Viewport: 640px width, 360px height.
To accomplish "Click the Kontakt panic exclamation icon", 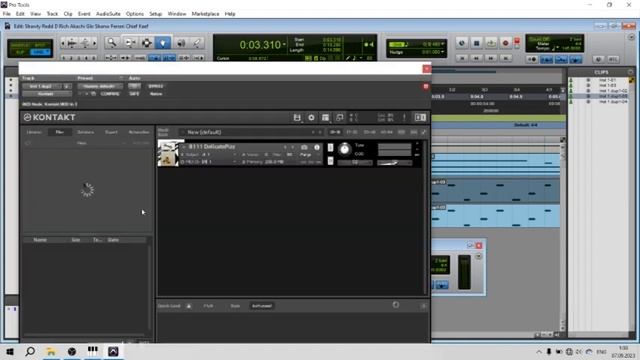I will [x=404, y=118].
